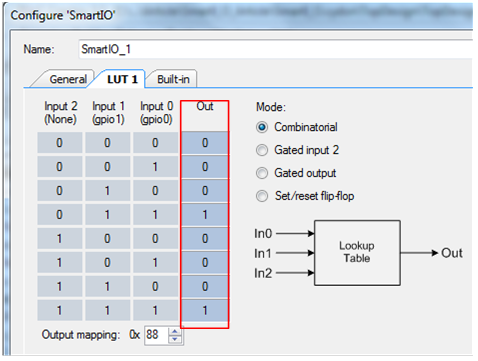
Task: Click the Out label on diagram output
Action: tap(452, 253)
